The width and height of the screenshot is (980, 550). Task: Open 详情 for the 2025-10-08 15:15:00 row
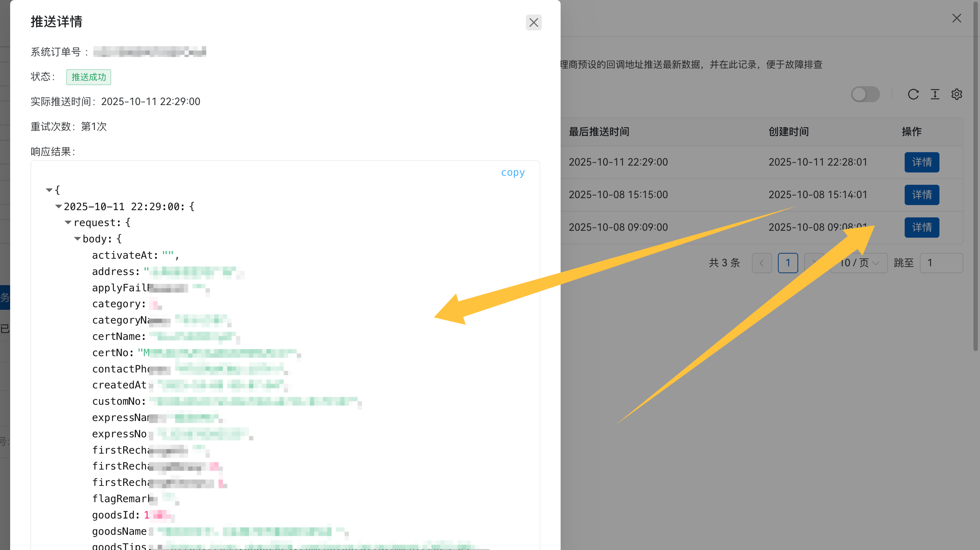click(x=921, y=195)
